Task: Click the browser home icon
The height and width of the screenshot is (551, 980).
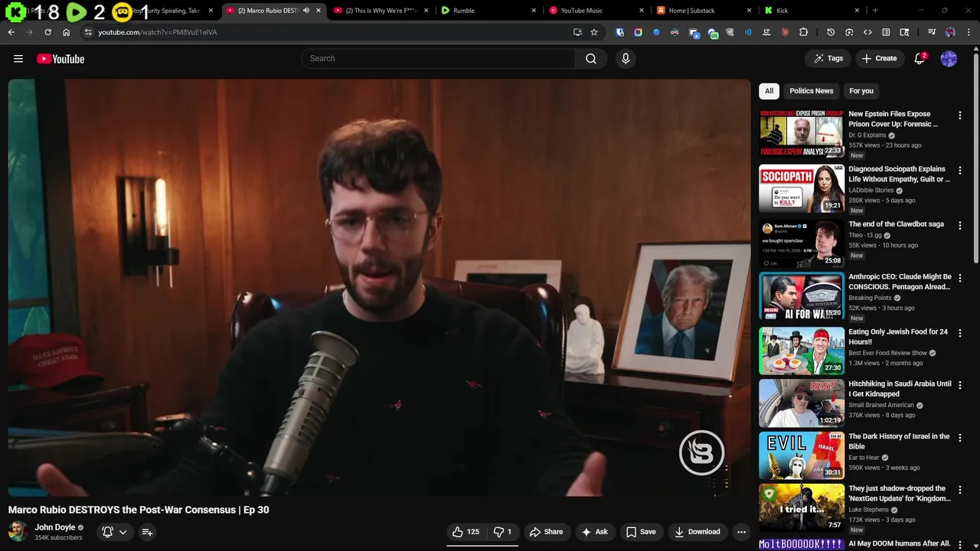Action: 66,32
